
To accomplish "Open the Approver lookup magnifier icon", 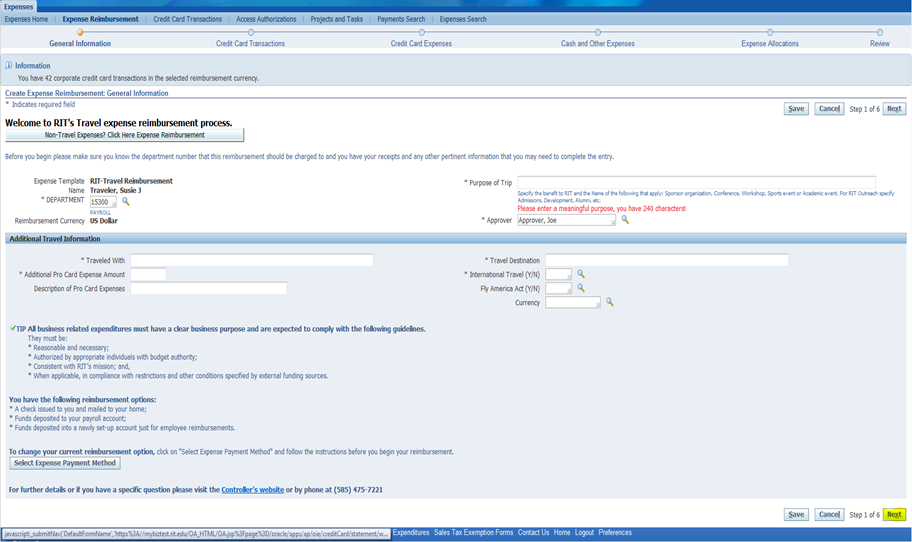I will 625,220.
